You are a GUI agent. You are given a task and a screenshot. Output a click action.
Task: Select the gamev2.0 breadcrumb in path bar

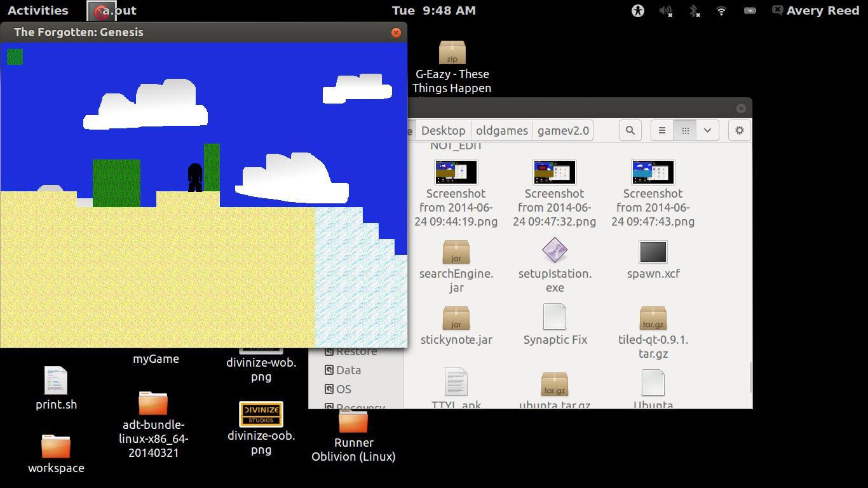pyautogui.click(x=563, y=130)
